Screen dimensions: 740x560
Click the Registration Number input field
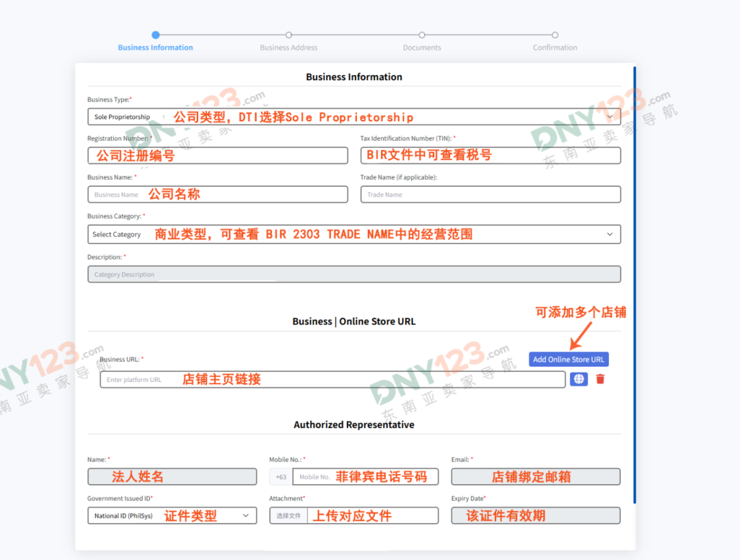tap(217, 155)
